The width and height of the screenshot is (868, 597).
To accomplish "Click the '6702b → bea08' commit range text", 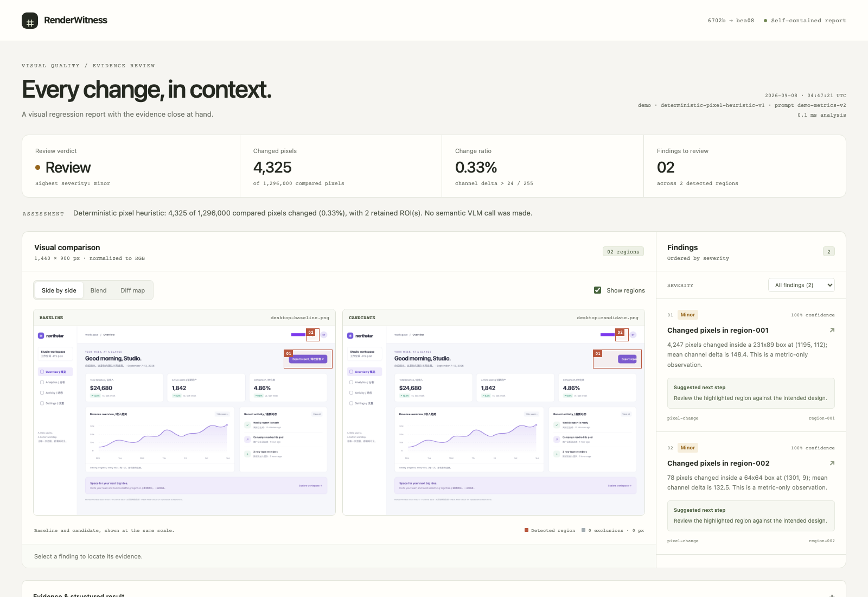I will pyautogui.click(x=731, y=21).
